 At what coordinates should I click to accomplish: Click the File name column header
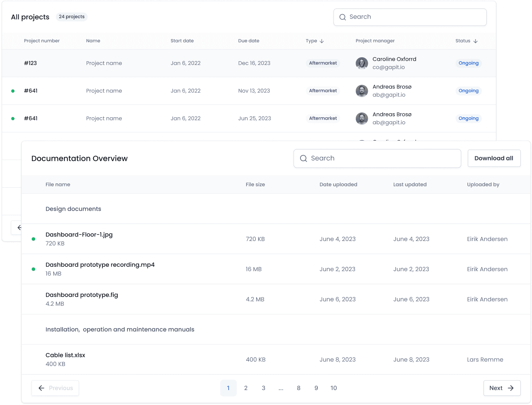(58, 185)
